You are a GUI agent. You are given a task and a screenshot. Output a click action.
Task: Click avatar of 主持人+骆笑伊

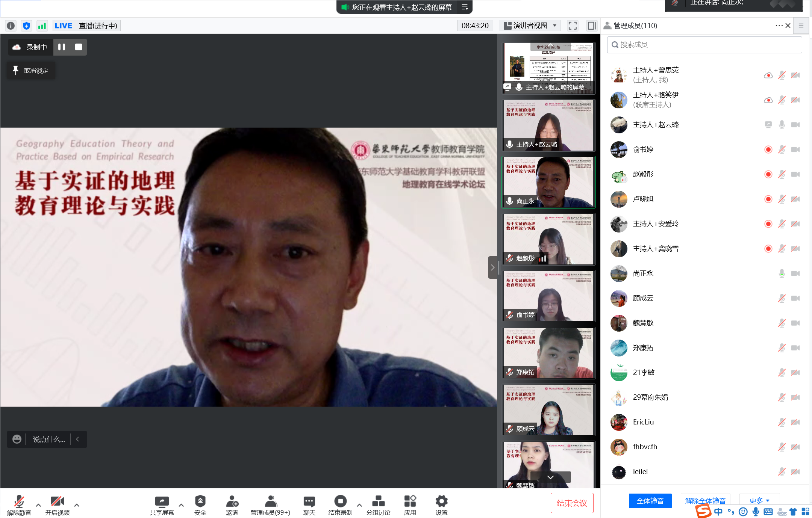tap(619, 100)
